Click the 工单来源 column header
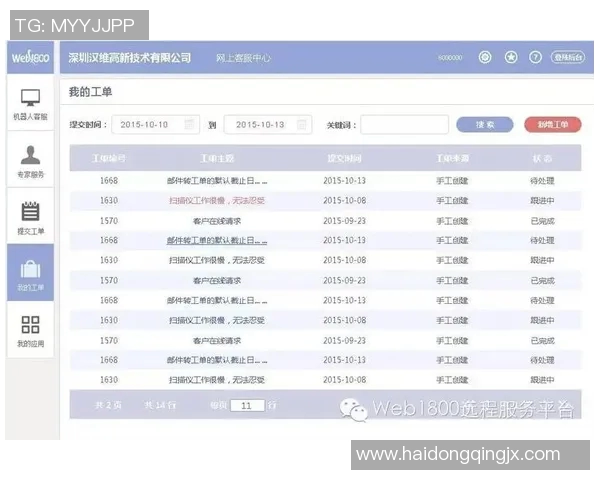The image size is (600, 480). [x=453, y=158]
